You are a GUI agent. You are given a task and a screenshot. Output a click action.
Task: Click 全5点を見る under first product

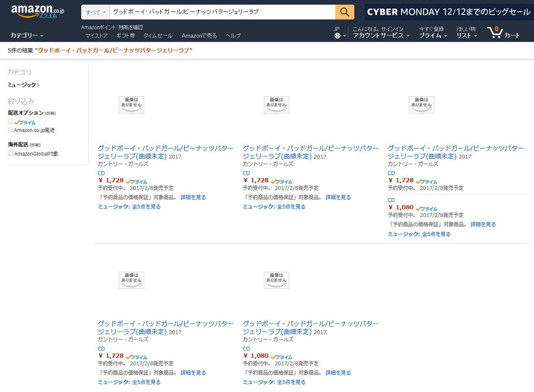pos(146,206)
